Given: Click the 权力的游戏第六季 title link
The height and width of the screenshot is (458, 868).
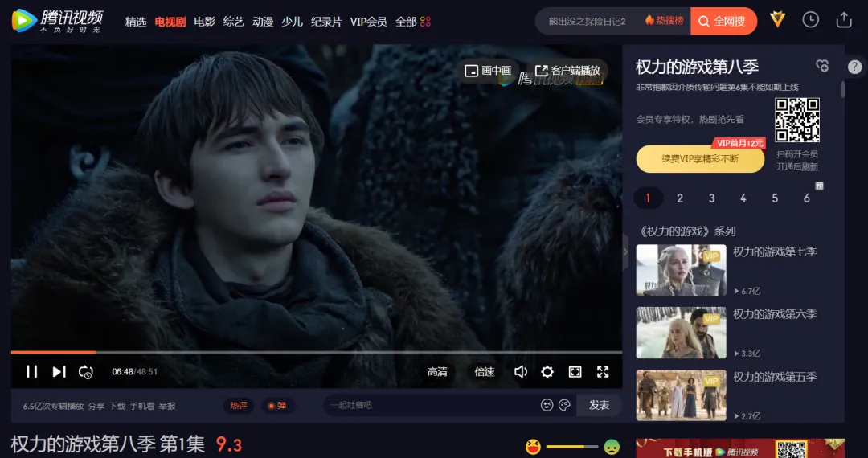Looking at the screenshot, I should pos(775,314).
